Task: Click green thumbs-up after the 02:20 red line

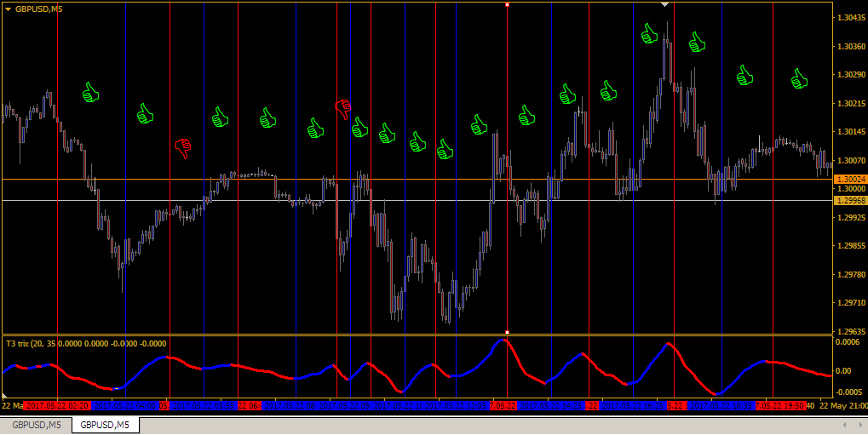Action: pos(91,93)
